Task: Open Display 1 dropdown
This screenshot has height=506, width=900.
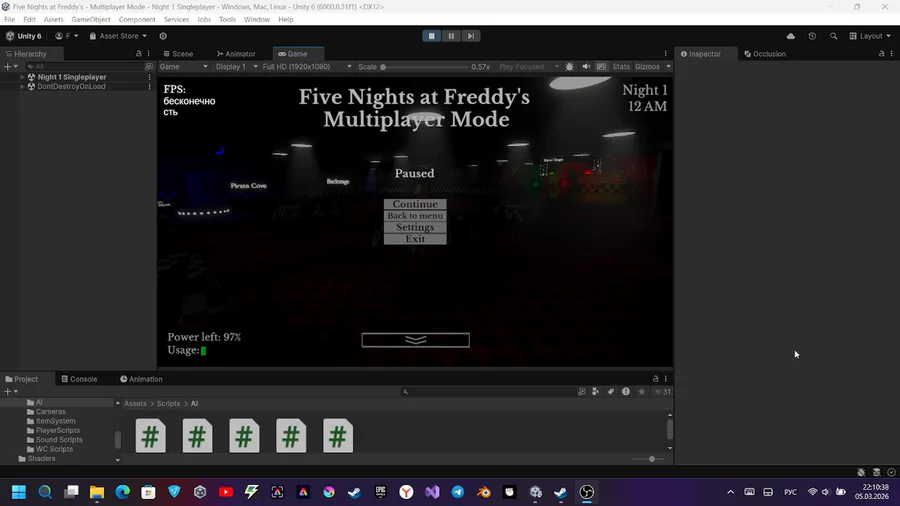Action: [236, 67]
